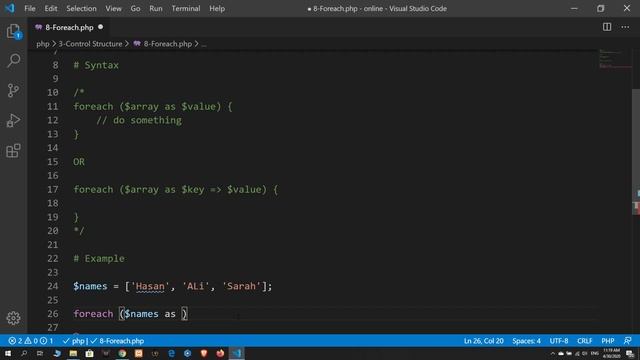
Task: Open the Run menu
Action: [156, 8]
